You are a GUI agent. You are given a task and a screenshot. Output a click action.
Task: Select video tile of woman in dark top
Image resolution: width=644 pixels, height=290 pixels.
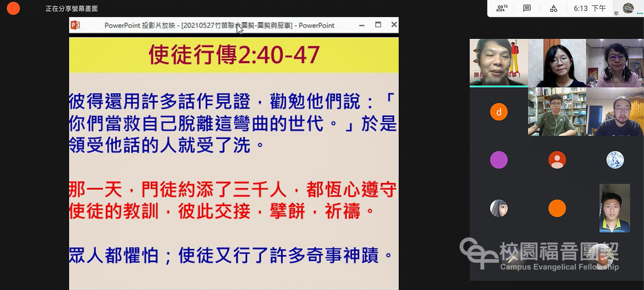coord(557,63)
